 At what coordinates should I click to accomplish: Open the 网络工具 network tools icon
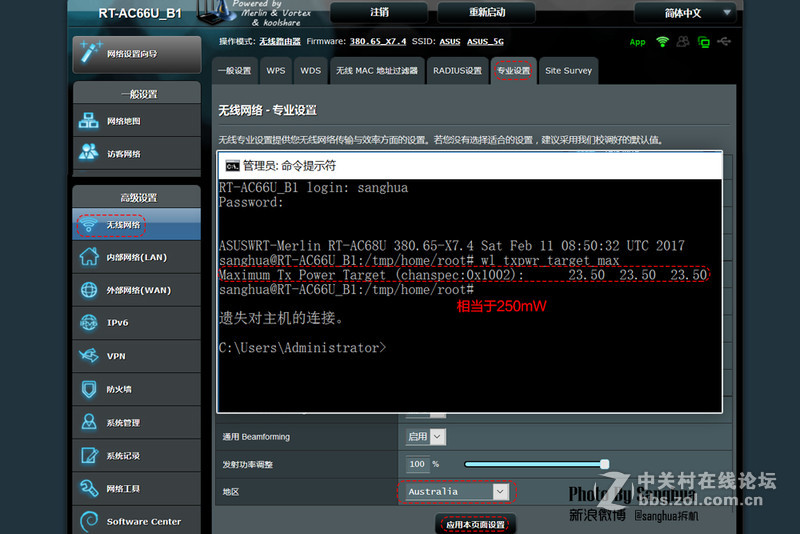(89, 488)
